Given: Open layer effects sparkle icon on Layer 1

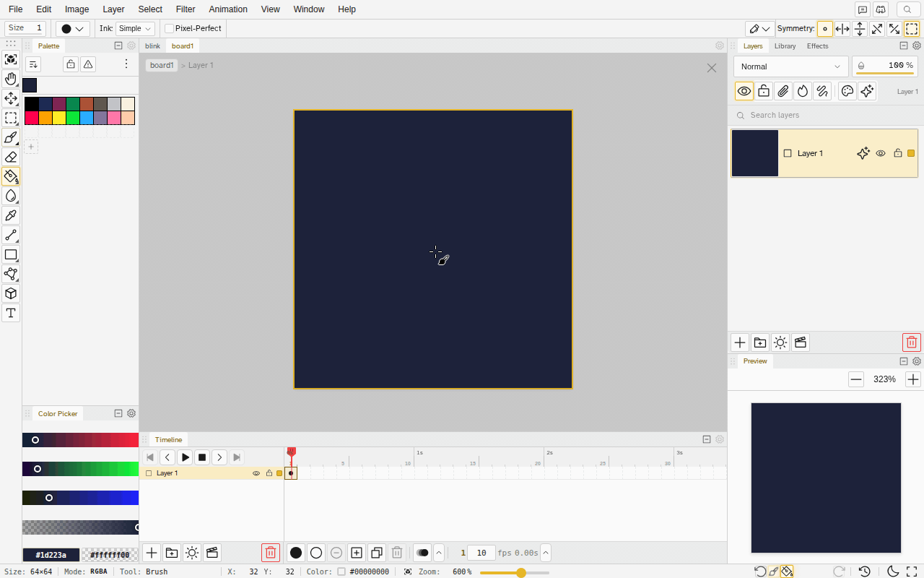Looking at the screenshot, I should (x=863, y=153).
